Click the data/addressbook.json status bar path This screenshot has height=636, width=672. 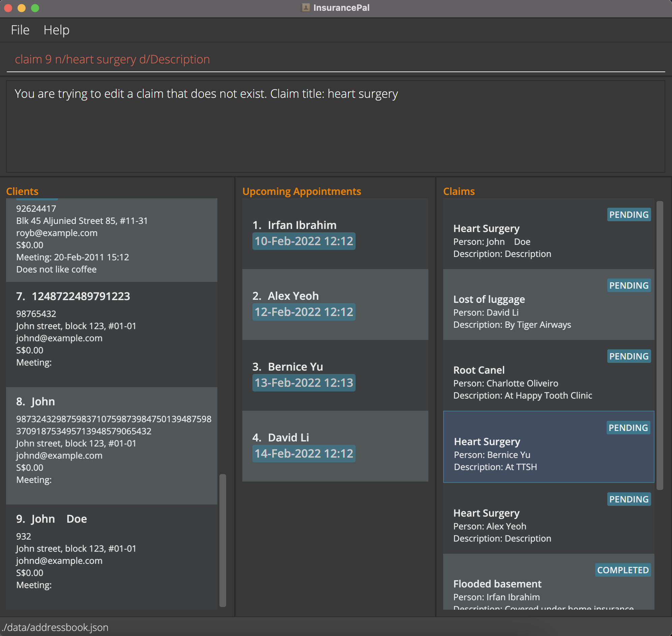pos(55,628)
